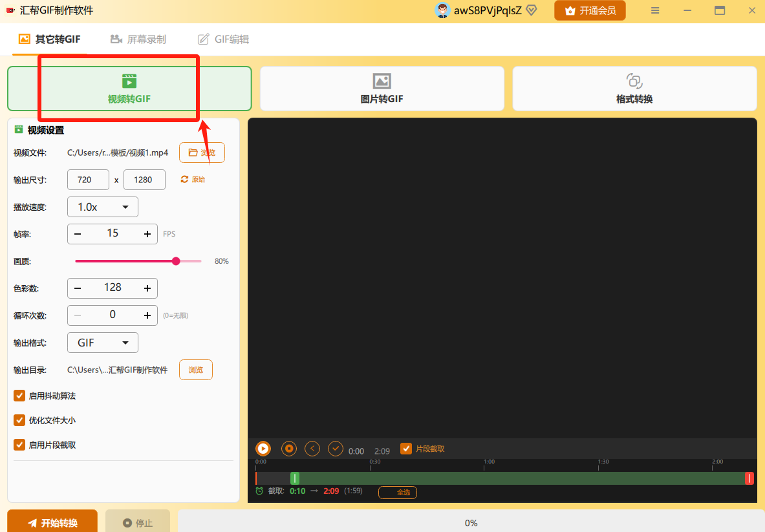This screenshot has width=765, height=532.
Task: Click the 视频设置 section header icon
Action: coord(19,130)
